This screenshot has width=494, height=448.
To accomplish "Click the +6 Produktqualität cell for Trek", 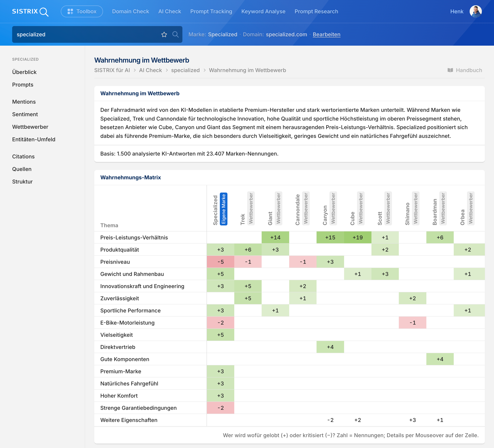I will [248, 249].
